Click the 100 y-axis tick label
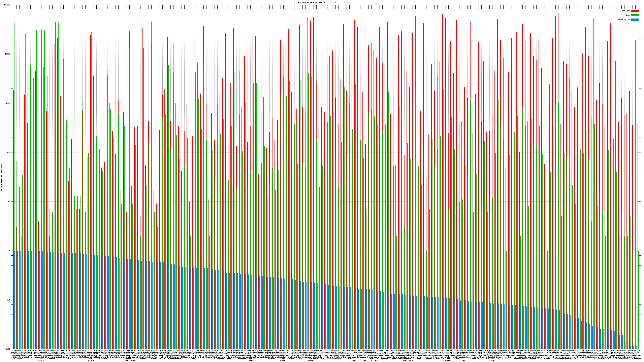 pyautogui.click(x=9, y=152)
